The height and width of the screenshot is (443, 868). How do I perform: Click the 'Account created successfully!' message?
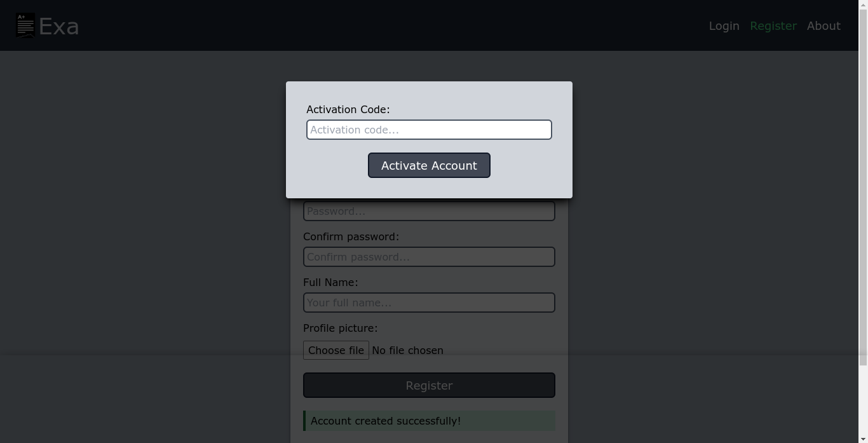(x=386, y=421)
